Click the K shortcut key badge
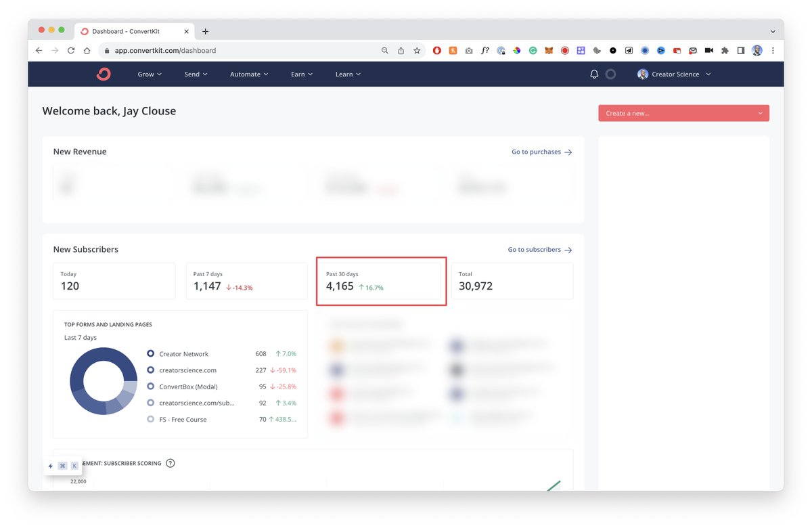This screenshot has width=812, height=528. click(x=74, y=466)
